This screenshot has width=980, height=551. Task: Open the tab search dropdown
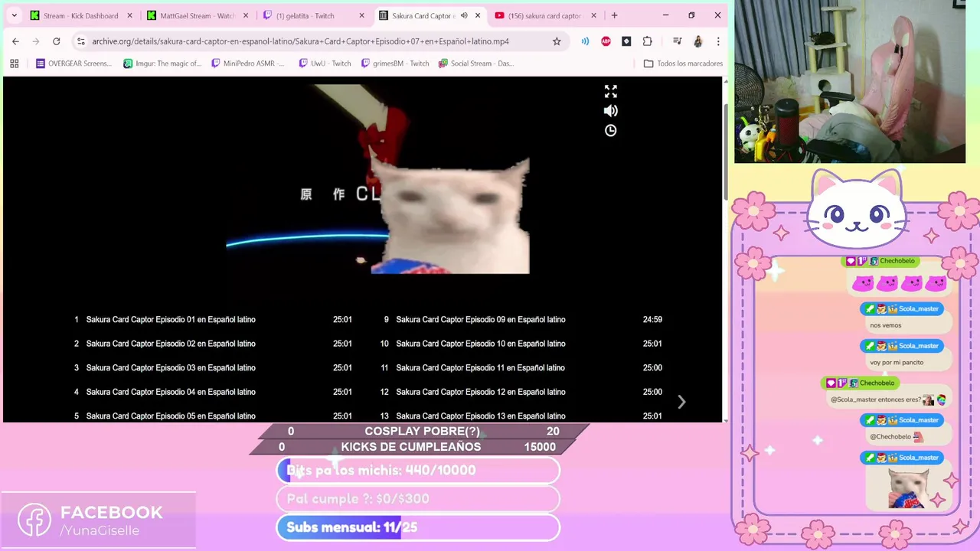point(14,15)
